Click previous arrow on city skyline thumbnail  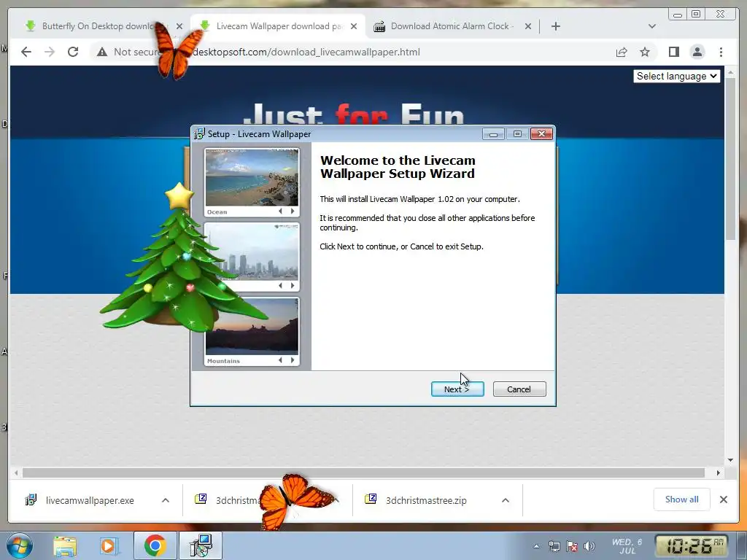pos(280,285)
